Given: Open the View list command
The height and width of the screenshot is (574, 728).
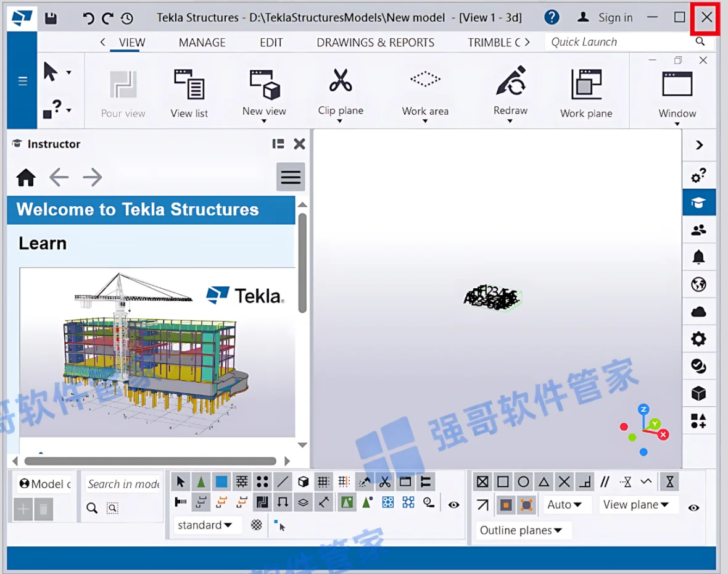Looking at the screenshot, I should point(189,93).
